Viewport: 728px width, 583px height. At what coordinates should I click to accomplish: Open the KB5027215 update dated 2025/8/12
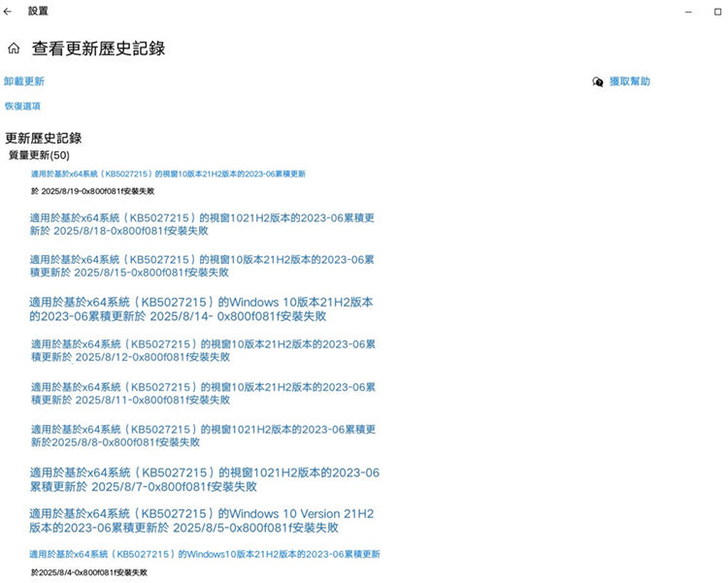(x=203, y=350)
